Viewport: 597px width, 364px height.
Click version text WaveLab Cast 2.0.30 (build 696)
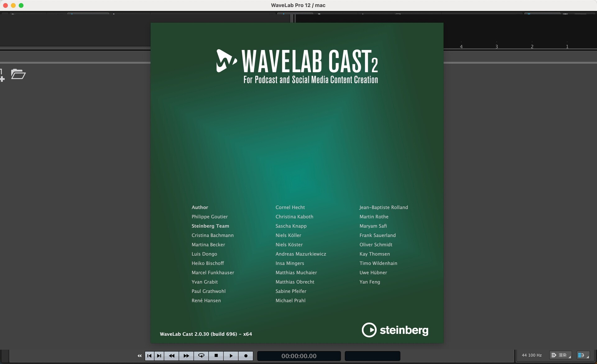[206, 334]
